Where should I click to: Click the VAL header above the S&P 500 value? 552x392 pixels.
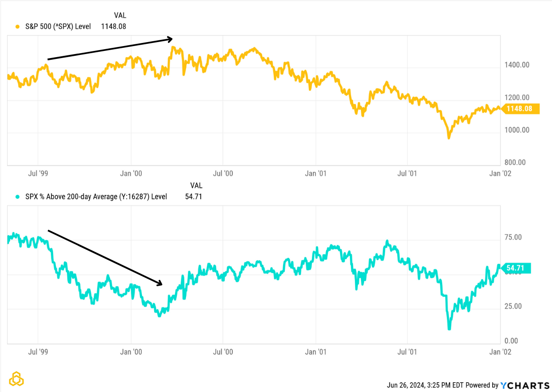click(120, 16)
